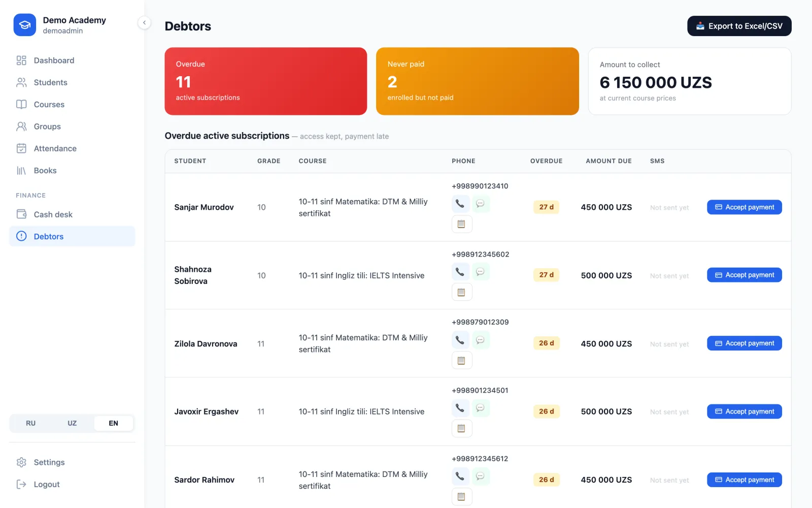Click the Demo Academy graduation cap logo
This screenshot has width=812, height=508.
(25, 25)
